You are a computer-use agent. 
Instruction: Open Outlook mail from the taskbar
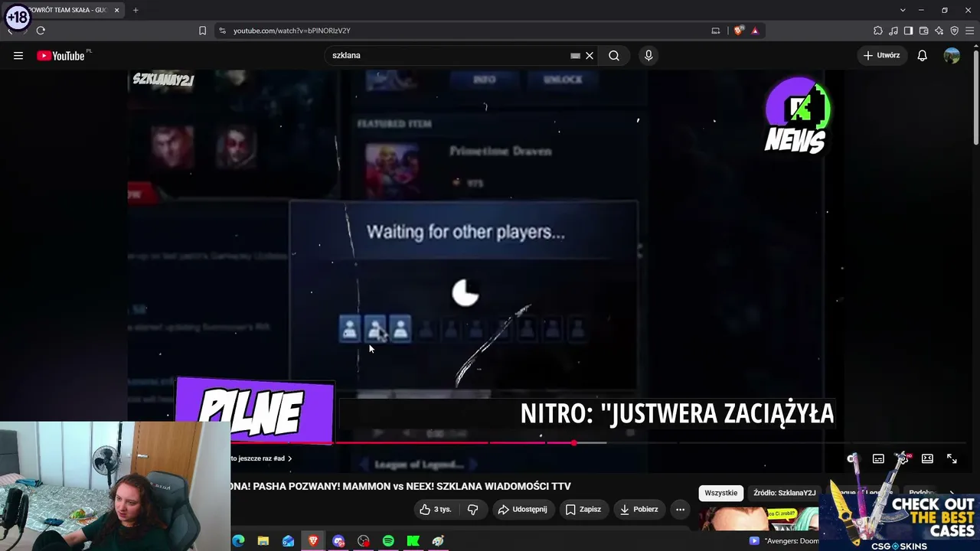(x=288, y=541)
